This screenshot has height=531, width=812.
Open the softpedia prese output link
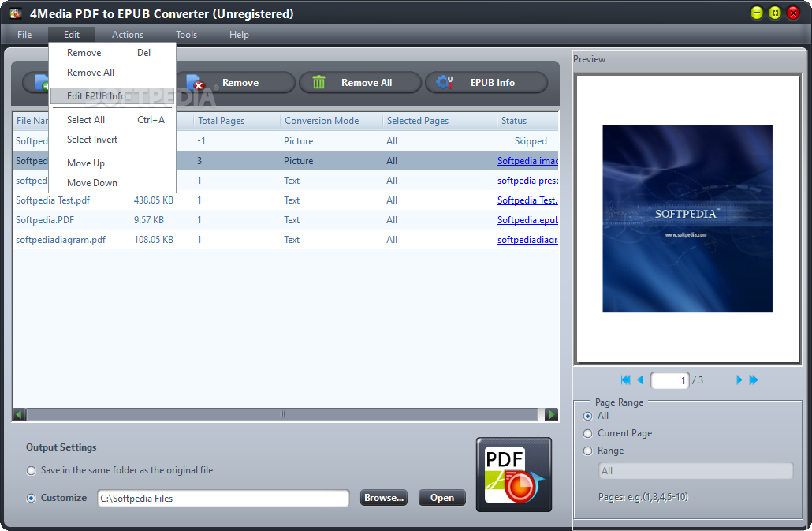pyautogui.click(x=527, y=181)
